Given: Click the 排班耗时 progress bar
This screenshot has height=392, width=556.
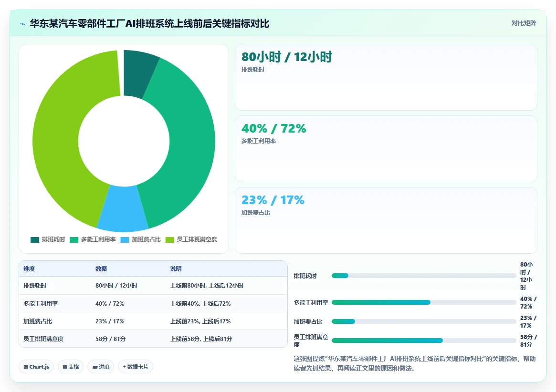Looking at the screenshot, I should pyautogui.click(x=424, y=276).
